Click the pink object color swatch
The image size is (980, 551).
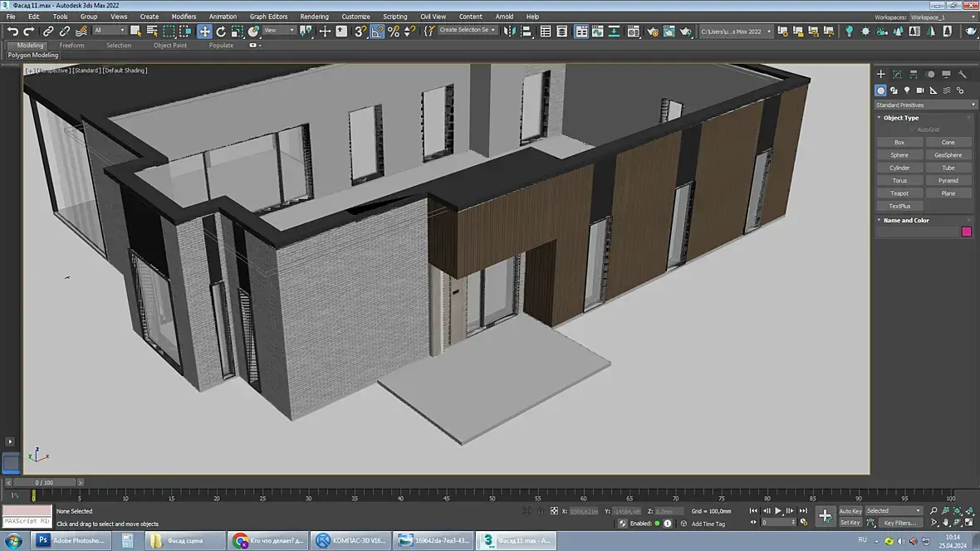(x=966, y=232)
